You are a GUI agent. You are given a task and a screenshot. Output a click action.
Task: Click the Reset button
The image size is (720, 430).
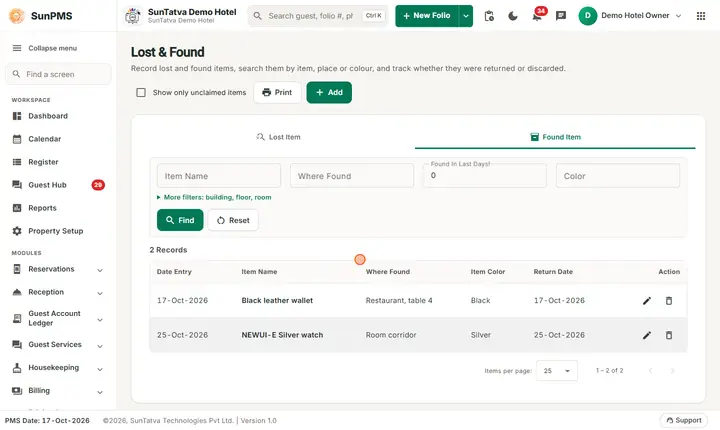tap(233, 220)
